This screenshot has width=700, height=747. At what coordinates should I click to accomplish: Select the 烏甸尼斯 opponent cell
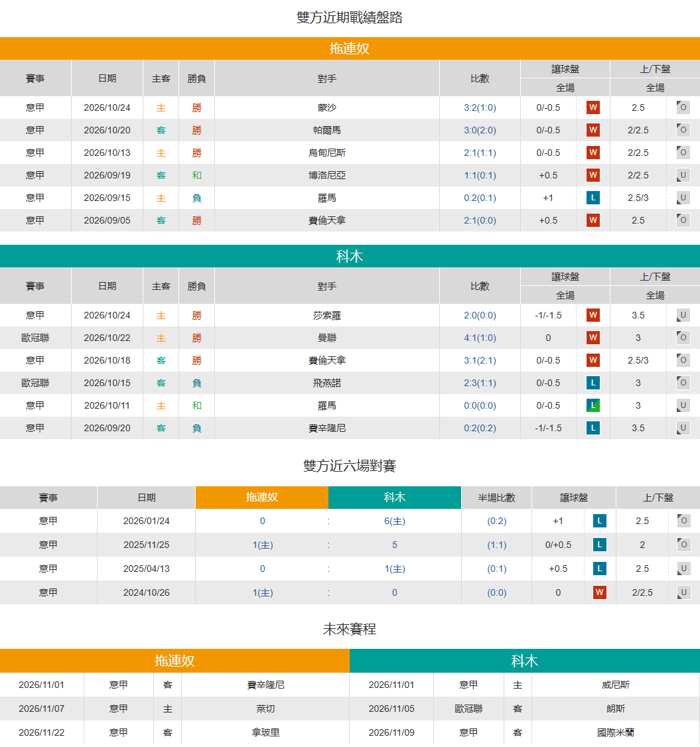pos(327,153)
